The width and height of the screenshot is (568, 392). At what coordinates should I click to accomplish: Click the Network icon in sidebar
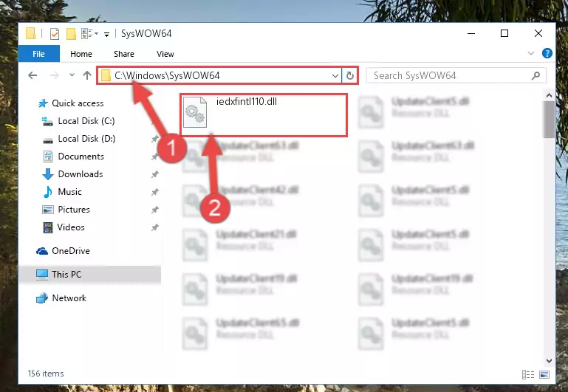tap(42, 298)
